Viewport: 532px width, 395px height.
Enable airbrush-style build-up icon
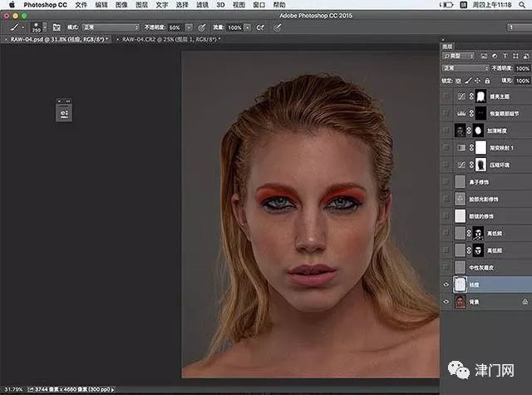pyautogui.click(x=260, y=27)
